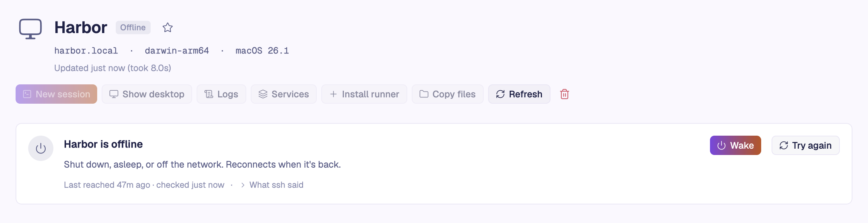
Task: Start a New session
Action: (x=56, y=94)
